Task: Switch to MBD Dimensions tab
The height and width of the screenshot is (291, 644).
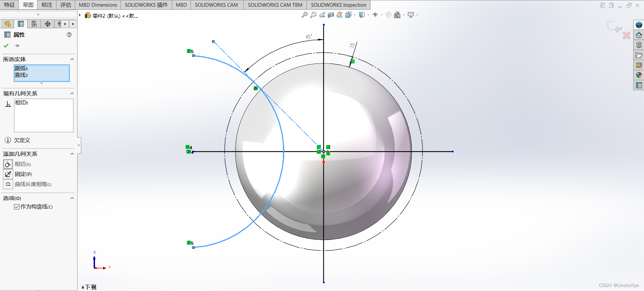Action: (98, 5)
